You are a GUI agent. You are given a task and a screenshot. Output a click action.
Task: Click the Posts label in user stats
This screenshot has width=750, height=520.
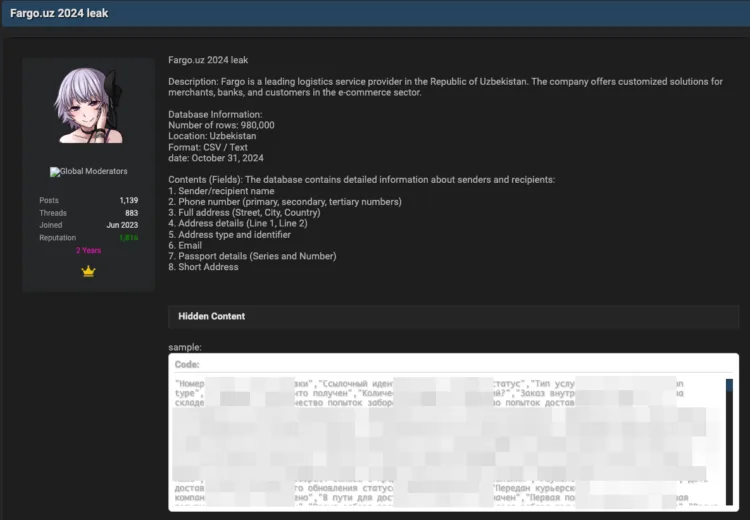point(49,200)
